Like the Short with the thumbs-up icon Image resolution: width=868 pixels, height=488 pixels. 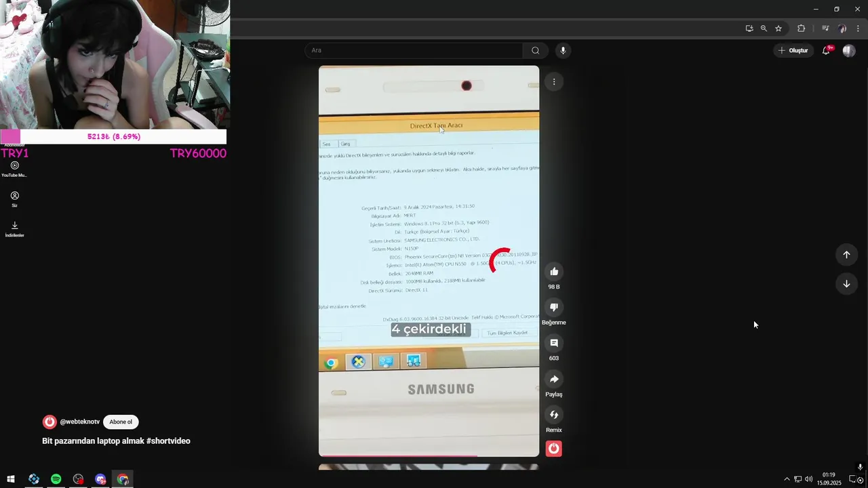[x=554, y=272]
